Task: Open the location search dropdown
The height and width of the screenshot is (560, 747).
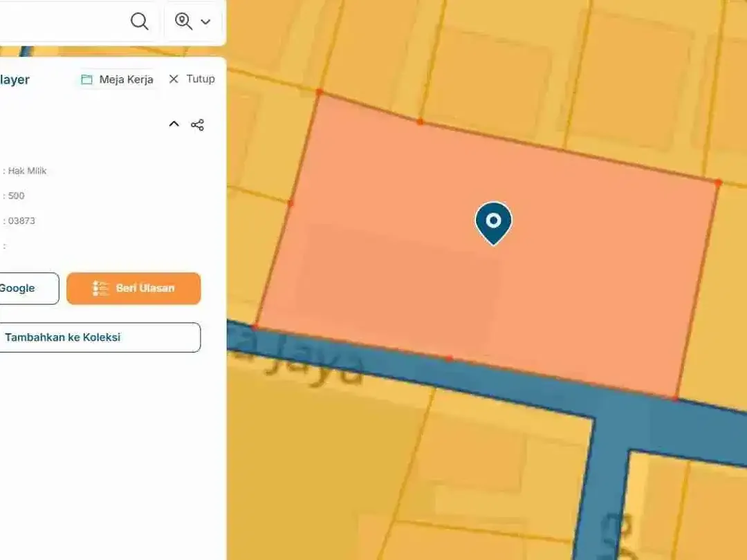Action: coord(193,21)
